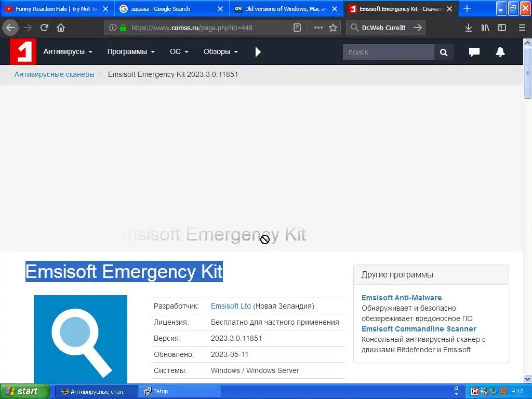532x399 pixels.
Task: Click the Другие программы panel header
Action: point(431,274)
